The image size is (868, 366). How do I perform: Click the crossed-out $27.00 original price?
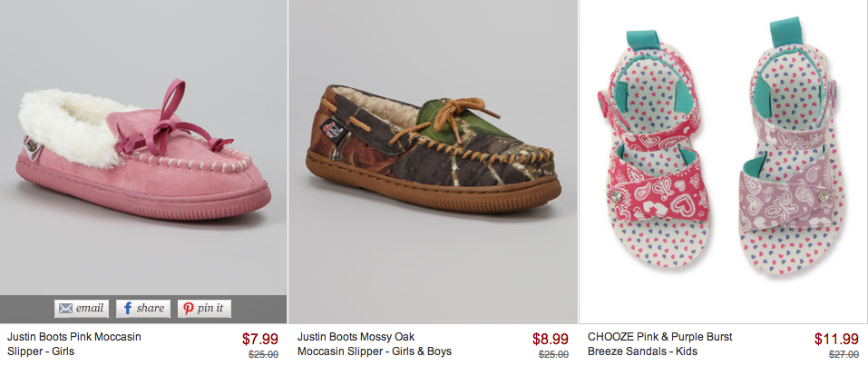(x=843, y=354)
